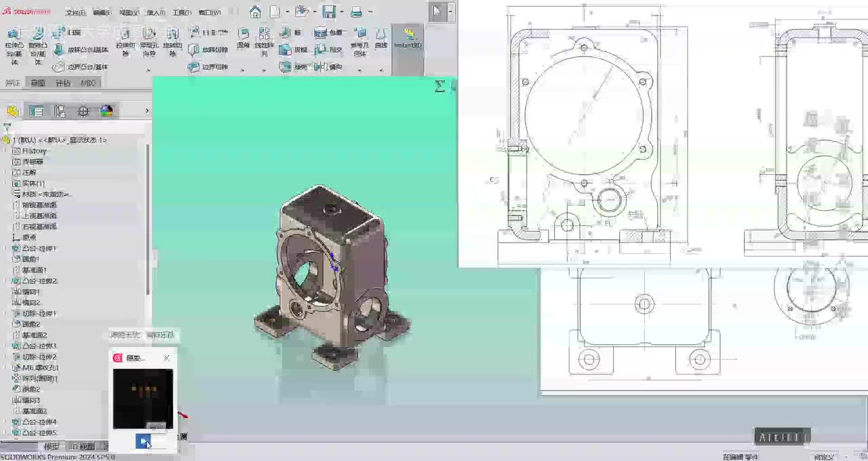Image resolution: width=868 pixels, height=461 pixels.
Task: Click the New document icon
Action: [275, 12]
